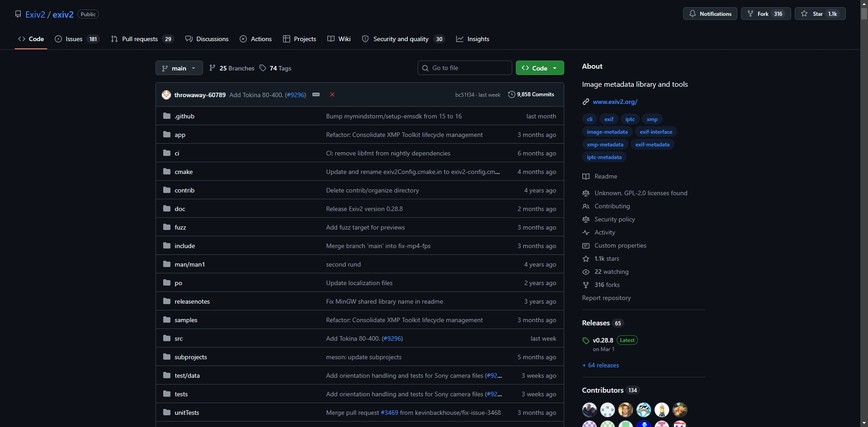Visit www.exiv2.org website link
The width and height of the screenshot is (868, 427).
point(615,102)
